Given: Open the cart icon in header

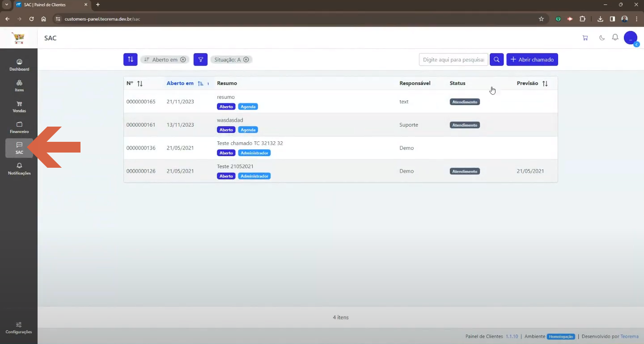Looking at the screenshot, I should [x=585, y=38].
